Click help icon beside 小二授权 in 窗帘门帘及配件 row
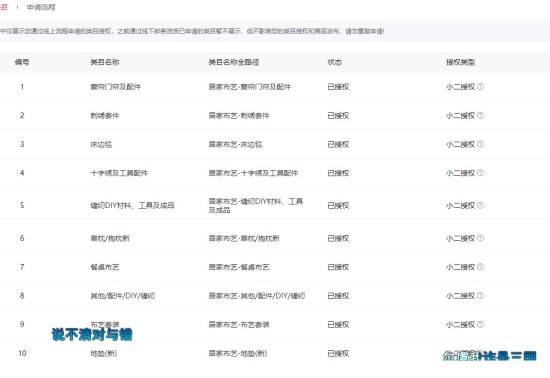Viewport: 550px width, 378px height. coord(481,87)
